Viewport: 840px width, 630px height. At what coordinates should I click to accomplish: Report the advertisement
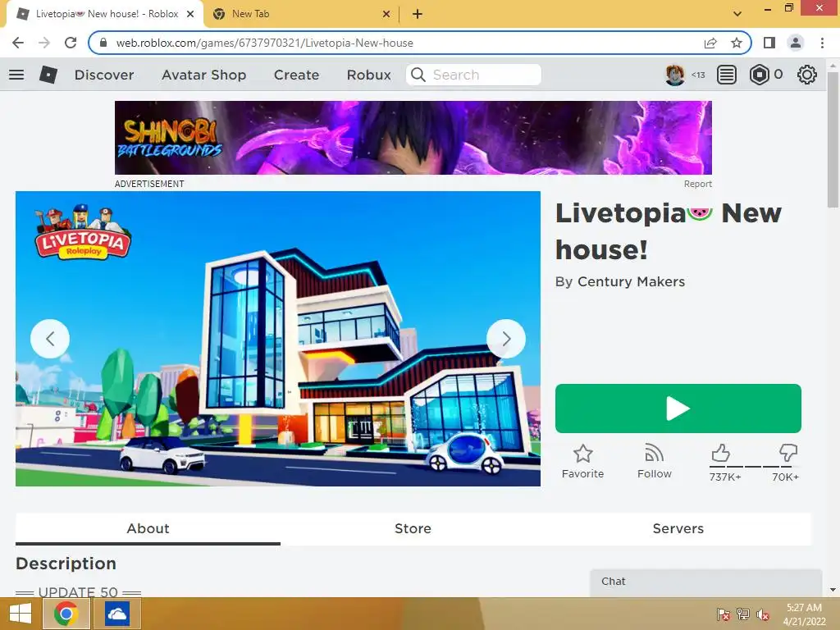[x=697, y=184]
